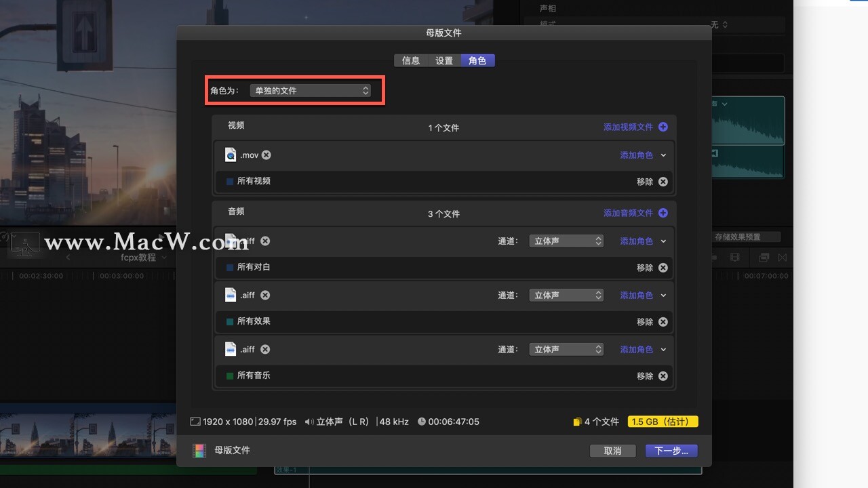Click the 添加音频文件 plus icon

point(663,213)
